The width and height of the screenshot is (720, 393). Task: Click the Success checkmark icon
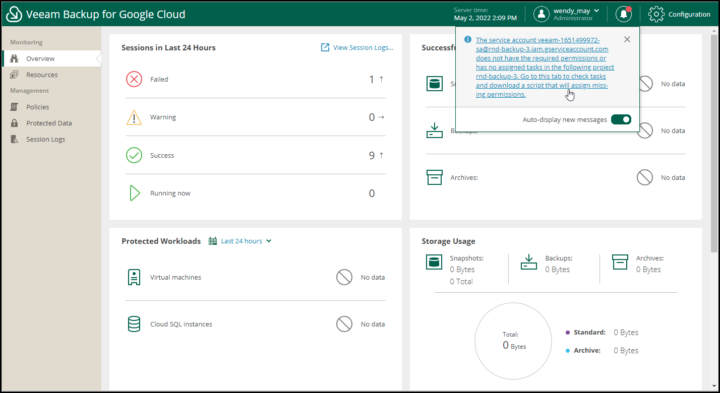[134, 155]
